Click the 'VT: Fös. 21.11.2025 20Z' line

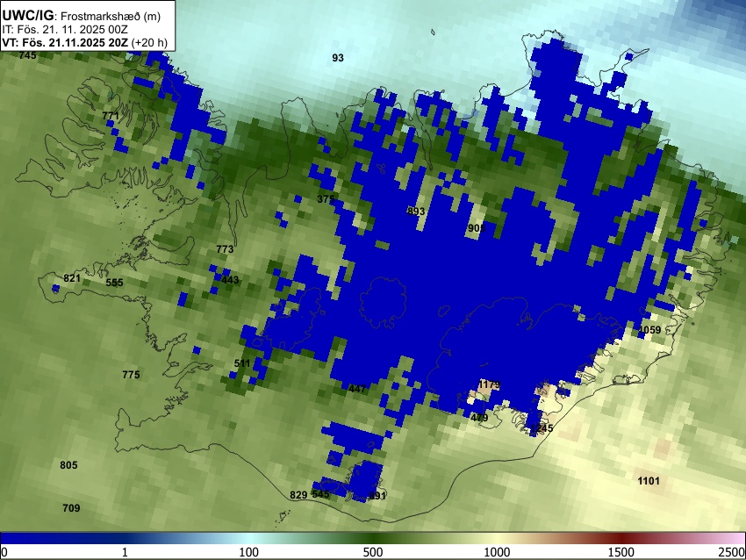pyautogui.click(x=65, y=42)
